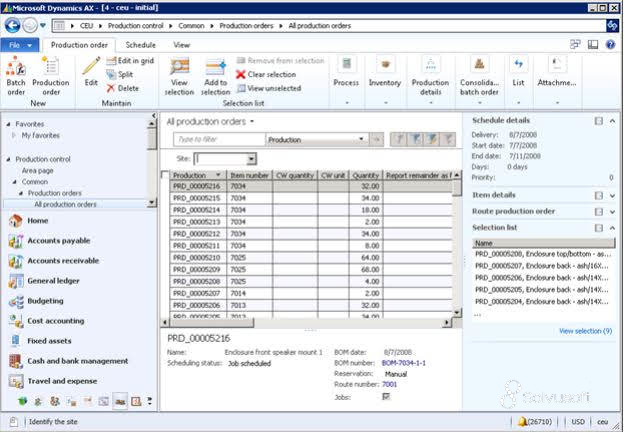Click Edit in grid
This screenshot has height=432, width=624.
point(130,61)
